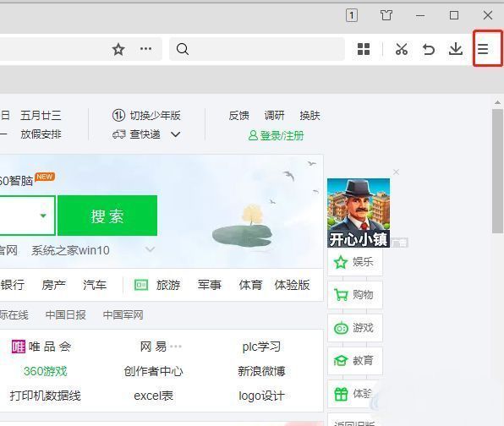Bookmark page with star icon
Image resolution: width=504 pixels, height=426 pixels.
(118, 49)
